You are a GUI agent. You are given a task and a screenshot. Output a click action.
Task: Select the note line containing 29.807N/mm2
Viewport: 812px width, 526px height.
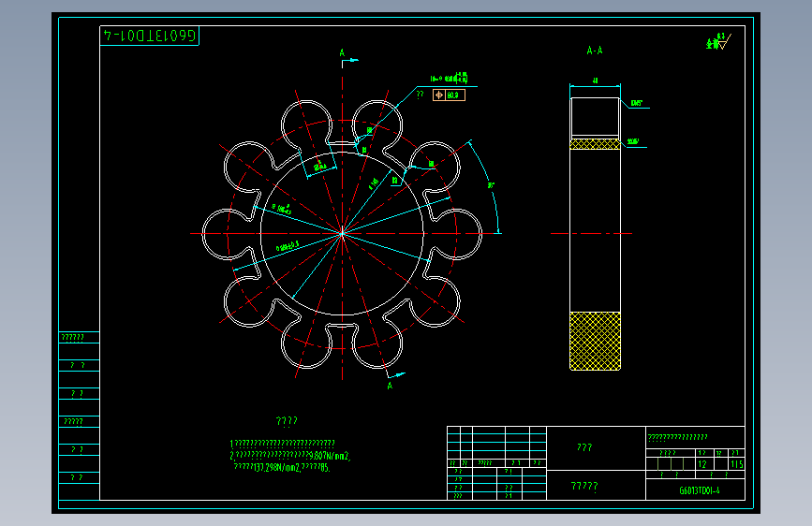[290, 456]
